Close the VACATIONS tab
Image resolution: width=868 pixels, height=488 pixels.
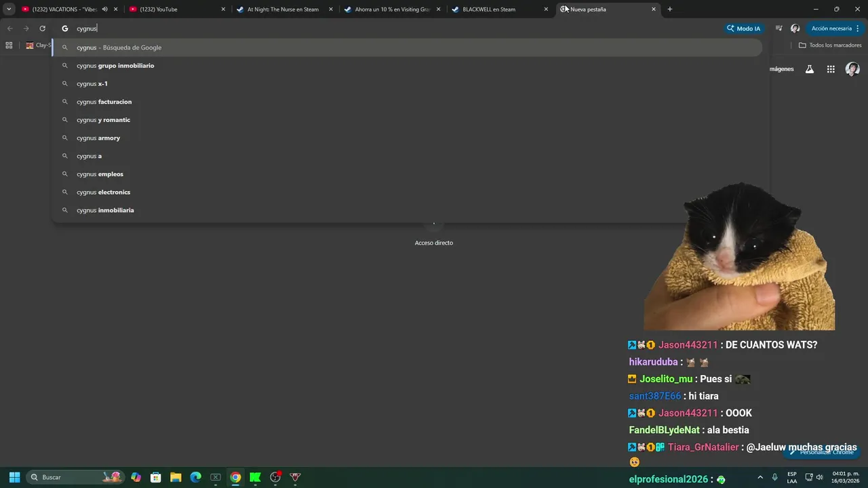pyautogui.click(x=115, y=9)
